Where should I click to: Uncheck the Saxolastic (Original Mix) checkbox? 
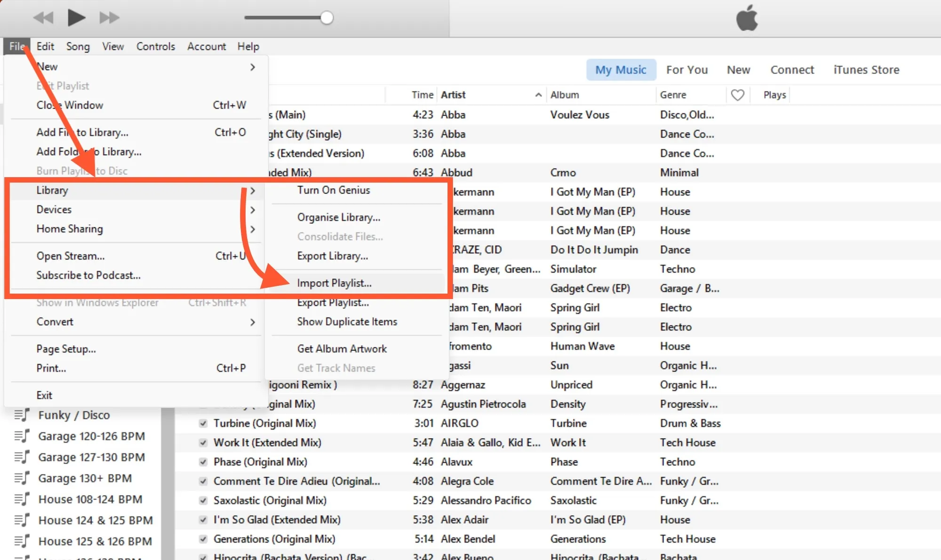[203, 500]
